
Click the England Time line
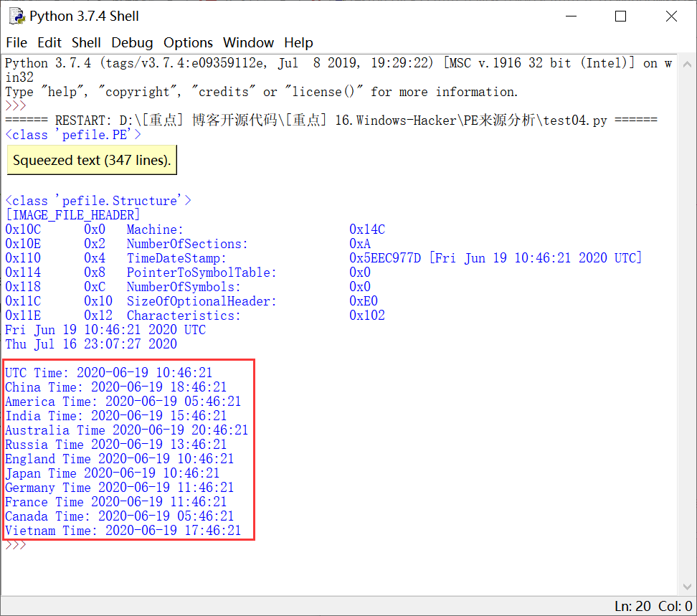120,458
